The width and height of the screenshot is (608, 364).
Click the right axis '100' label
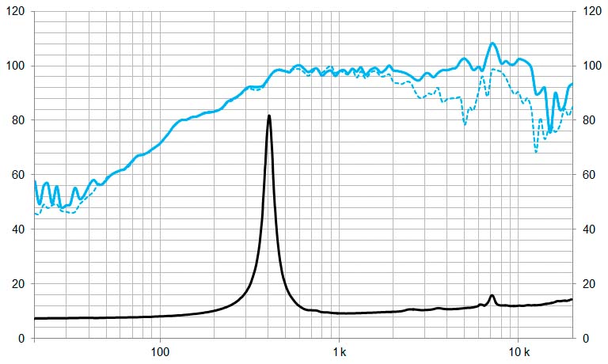tap(592, 66)
